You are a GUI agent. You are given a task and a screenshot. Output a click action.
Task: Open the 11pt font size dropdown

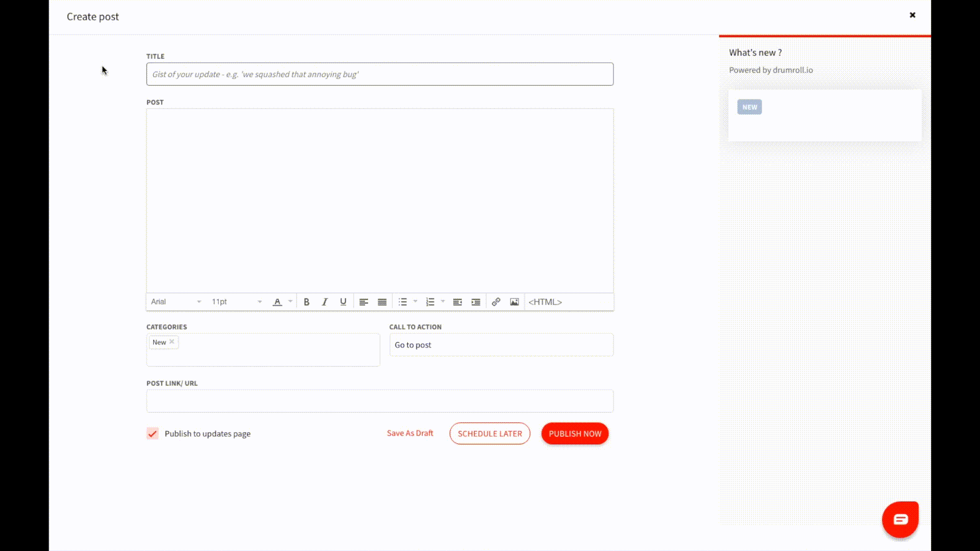click(x=236, y=302)
